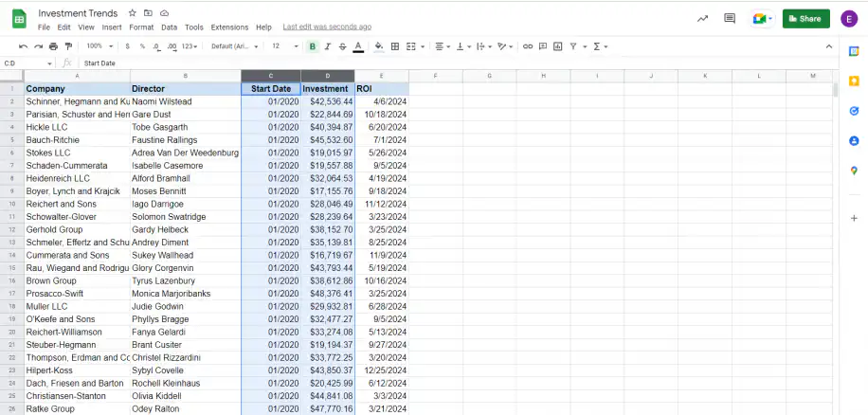Open the font family dropdown
868x415 pixels.
pyautogui.click(x=235, y=46)
